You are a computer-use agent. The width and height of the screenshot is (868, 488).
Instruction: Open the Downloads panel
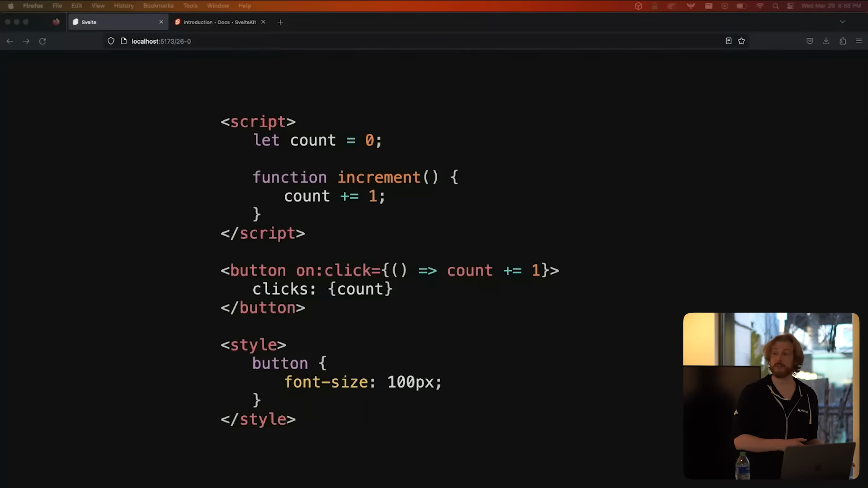click(x=826, y=41)
